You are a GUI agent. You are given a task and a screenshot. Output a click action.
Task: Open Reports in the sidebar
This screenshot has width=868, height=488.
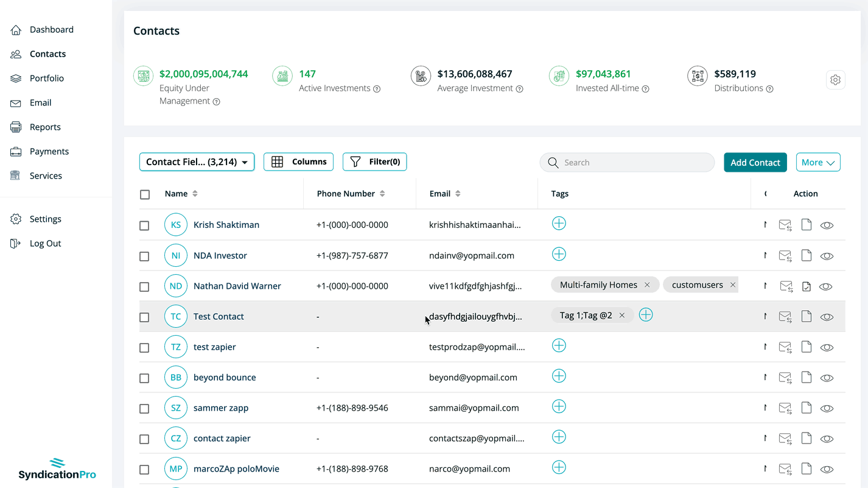[45, 127]
